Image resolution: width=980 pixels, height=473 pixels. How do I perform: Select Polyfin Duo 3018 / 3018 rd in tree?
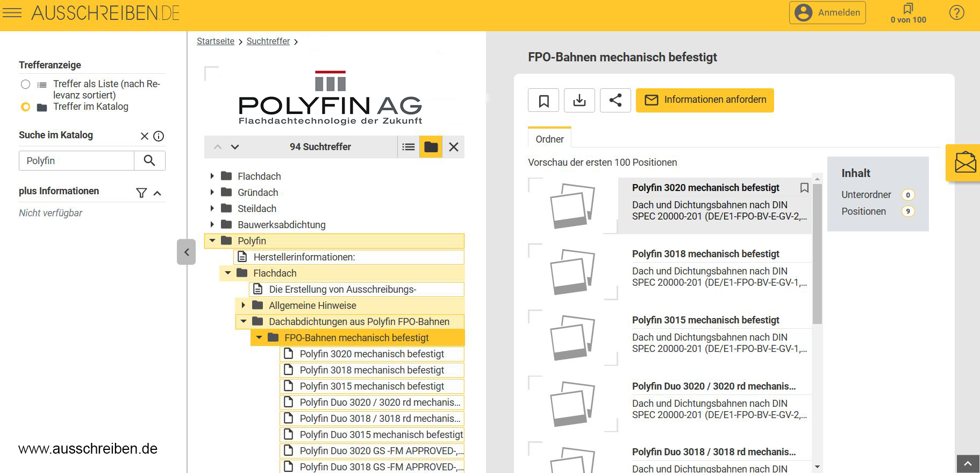click(372, 419)
